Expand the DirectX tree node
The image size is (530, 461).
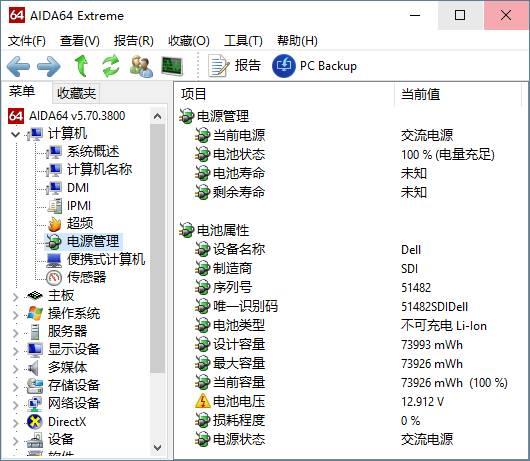click(x=15, y=422)
